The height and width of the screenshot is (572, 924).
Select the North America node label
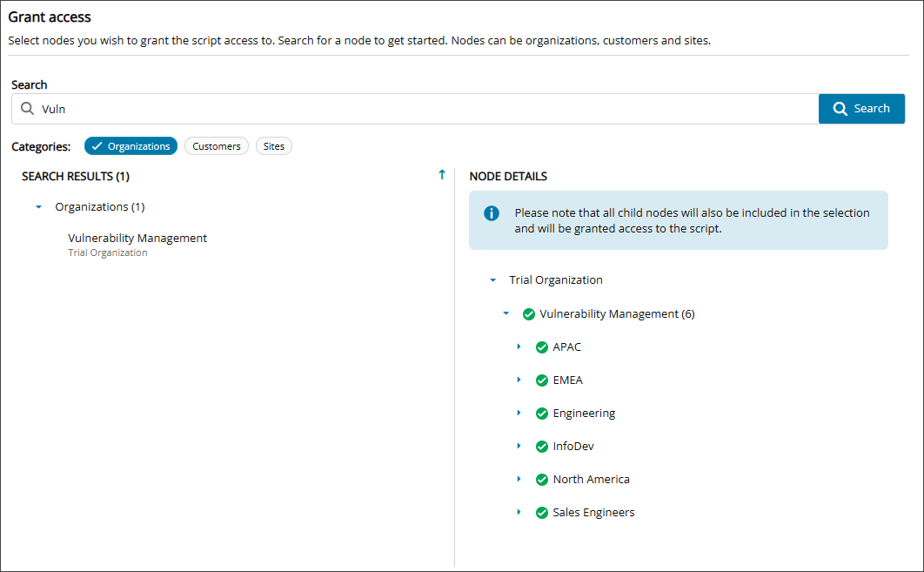pos(591,480)
